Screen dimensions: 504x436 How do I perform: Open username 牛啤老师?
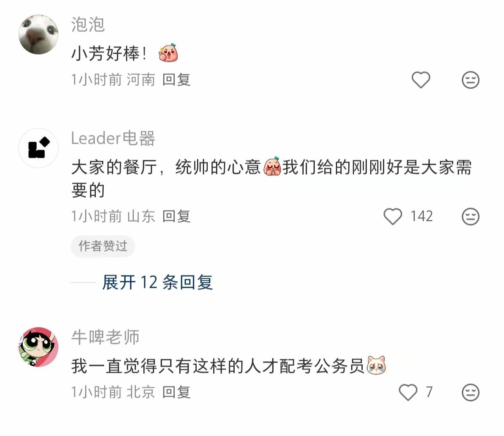click(x=105, y=337)
